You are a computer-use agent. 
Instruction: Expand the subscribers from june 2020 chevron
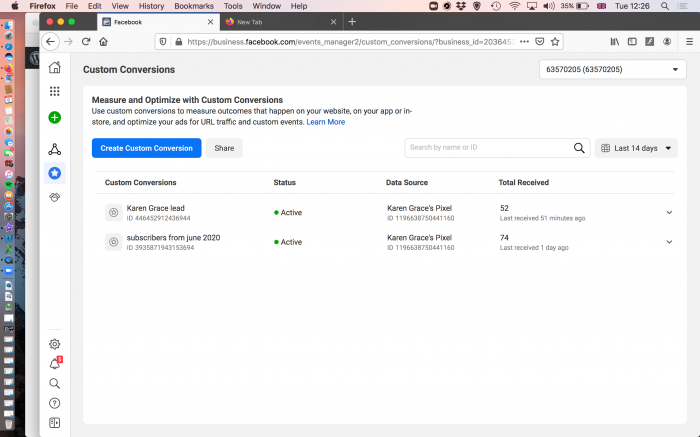click(x=669, y=242)
